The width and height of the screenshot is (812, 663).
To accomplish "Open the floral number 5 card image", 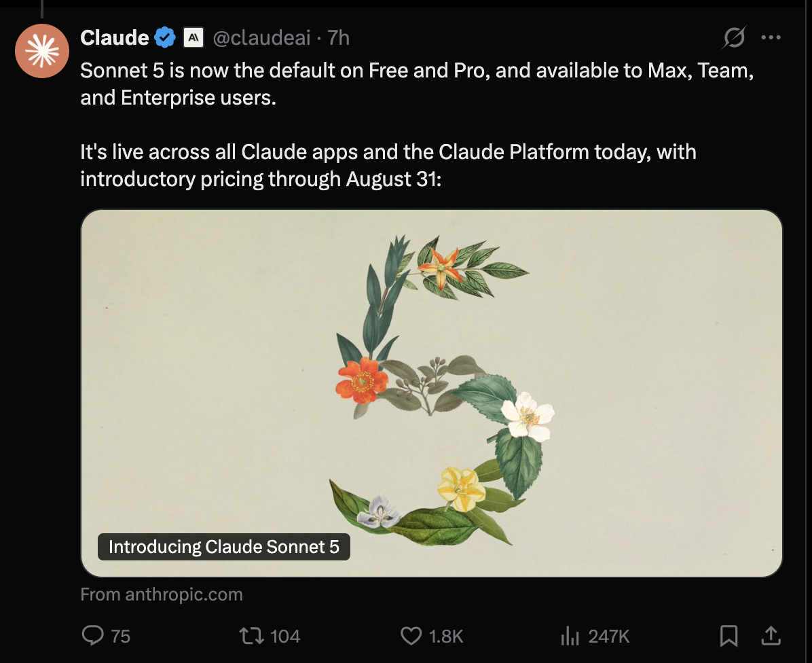I will (431, 393).
